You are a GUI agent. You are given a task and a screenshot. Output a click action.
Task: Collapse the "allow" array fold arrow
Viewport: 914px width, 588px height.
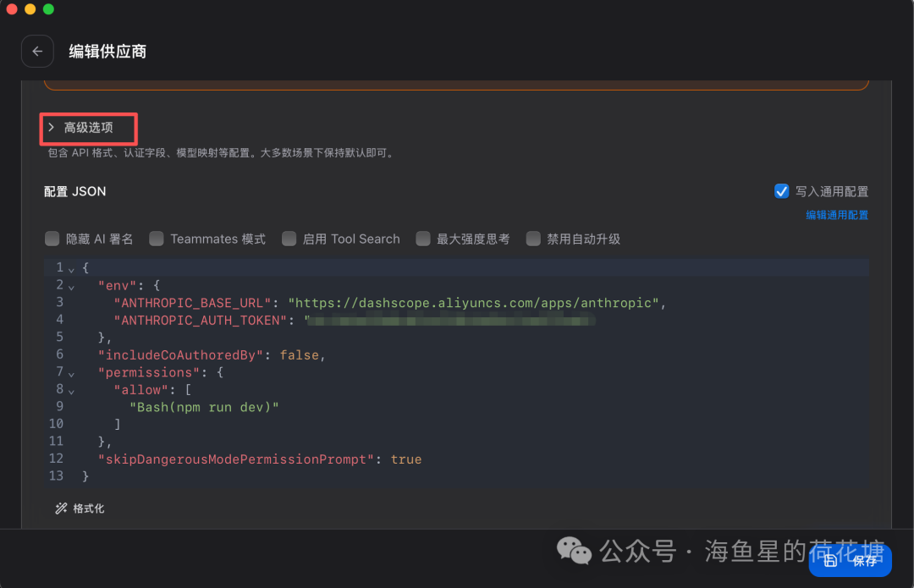click(x=71, y=391)
